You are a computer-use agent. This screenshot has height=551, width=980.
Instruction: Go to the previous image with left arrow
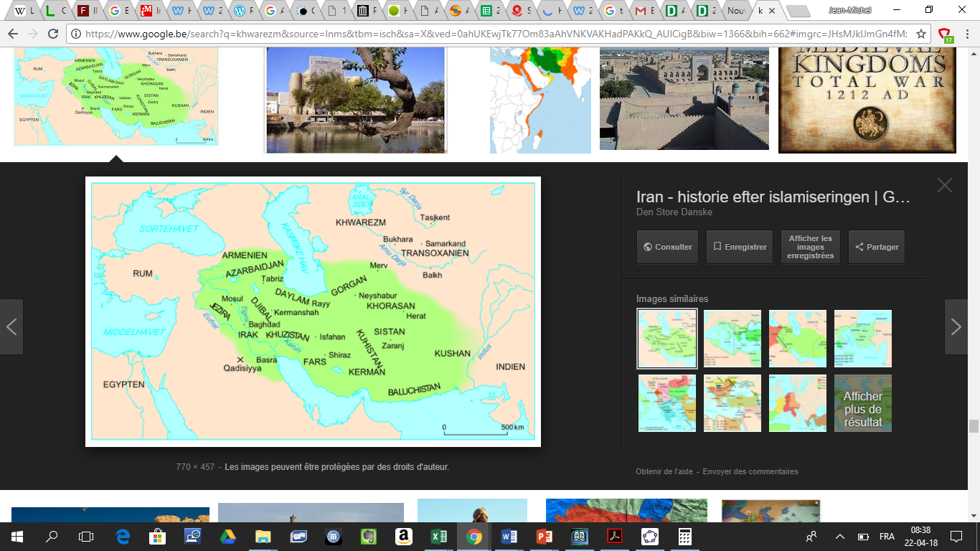pyautogui.click(x=11, y=327)
